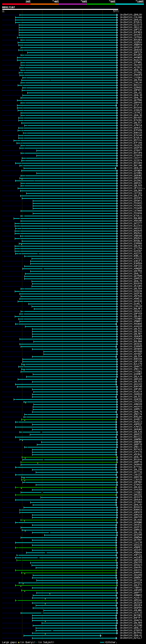Select hit UniRef100_O49808
This screenshot has width=146, height=644.
click(131, 464)
